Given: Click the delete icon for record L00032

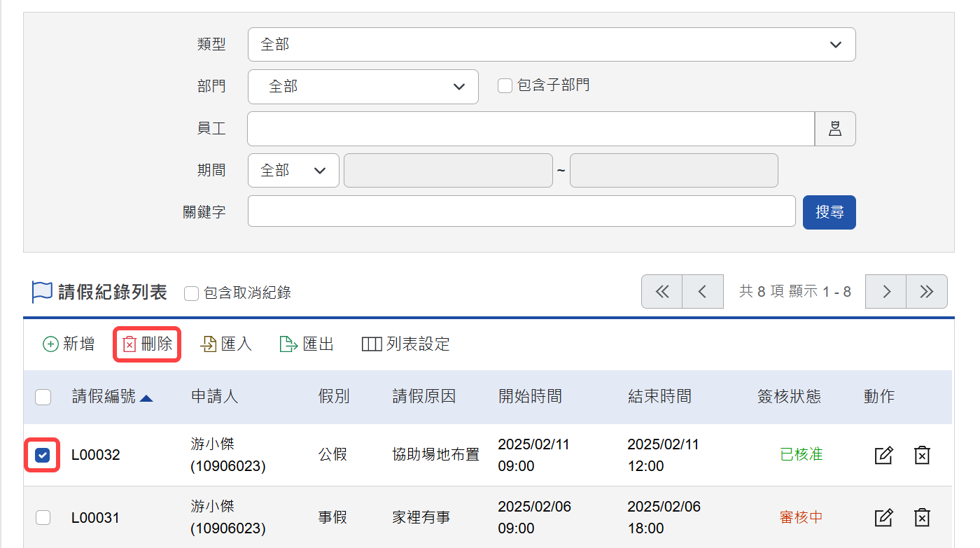Looking at the screenshot, I should click(x=923, y=455).
